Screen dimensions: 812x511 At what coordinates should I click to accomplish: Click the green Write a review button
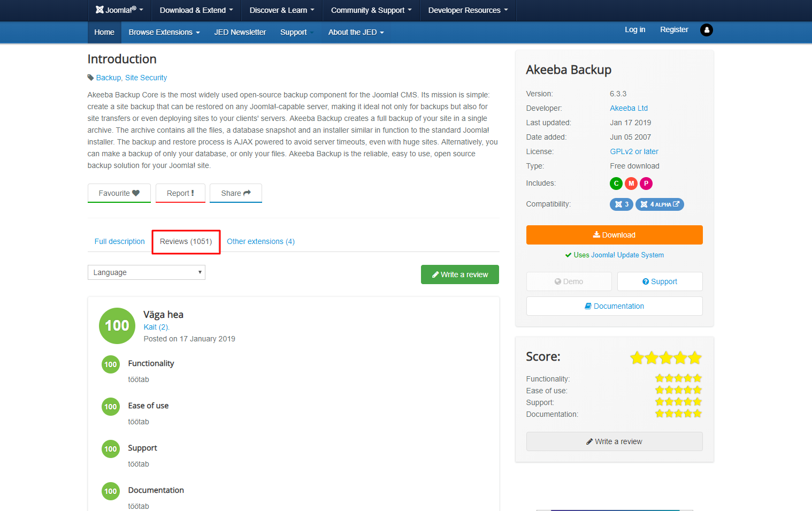tap(459, 274)
